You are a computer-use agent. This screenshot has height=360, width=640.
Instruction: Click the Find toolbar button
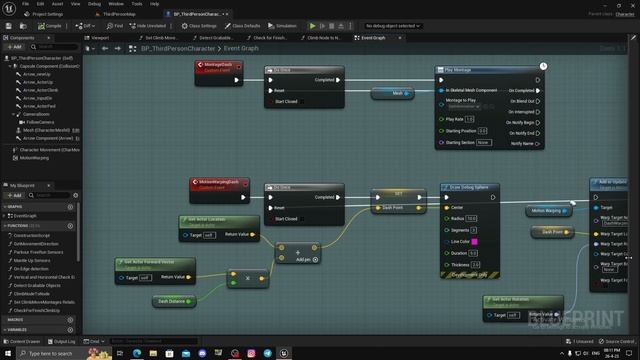(115, 26)
